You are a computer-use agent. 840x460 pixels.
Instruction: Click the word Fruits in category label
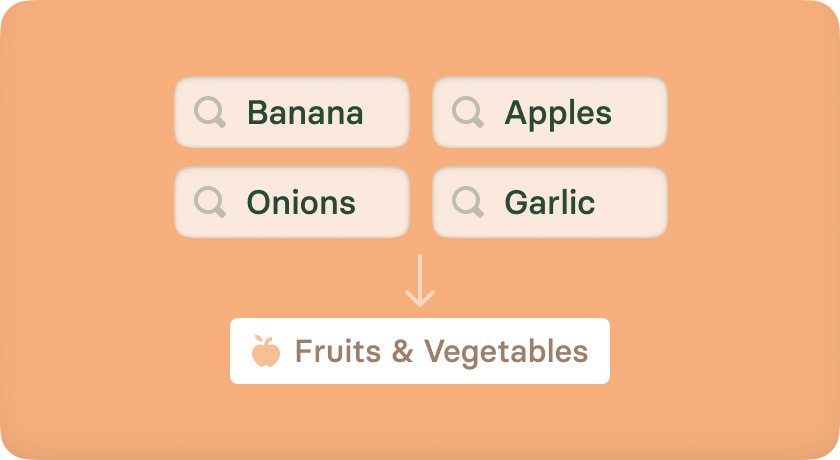pos(338,351)
